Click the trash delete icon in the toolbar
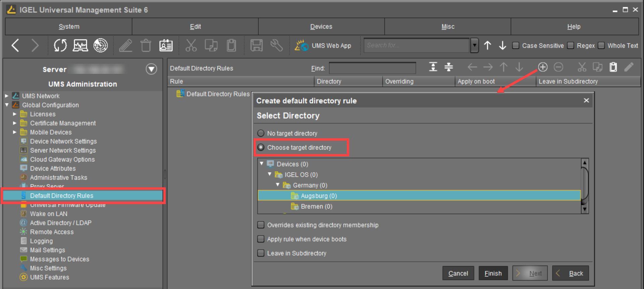This screenshot has height=289, width=644. click(146, 46)
